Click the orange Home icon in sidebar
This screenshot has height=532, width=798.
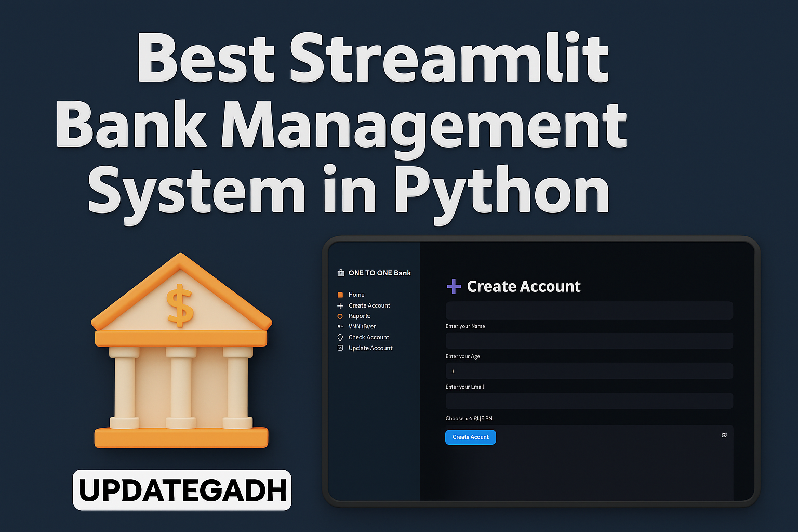click(x=340, y=295)
